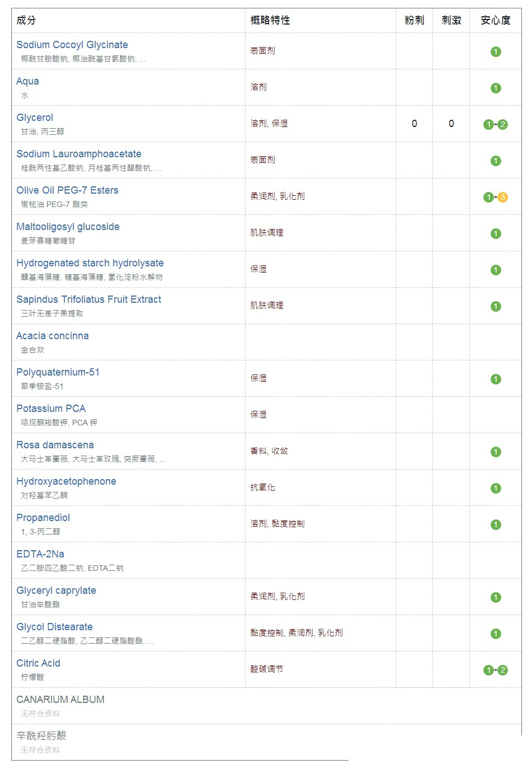
Task: Open the Rosa damascena ingredient link
Action: tap(55, 445)
